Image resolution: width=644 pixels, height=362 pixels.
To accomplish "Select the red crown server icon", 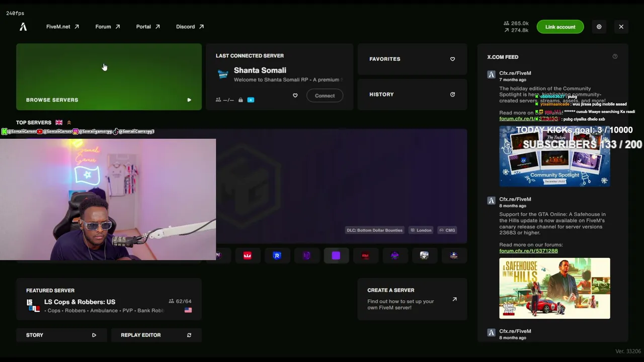I will point(248,255).
